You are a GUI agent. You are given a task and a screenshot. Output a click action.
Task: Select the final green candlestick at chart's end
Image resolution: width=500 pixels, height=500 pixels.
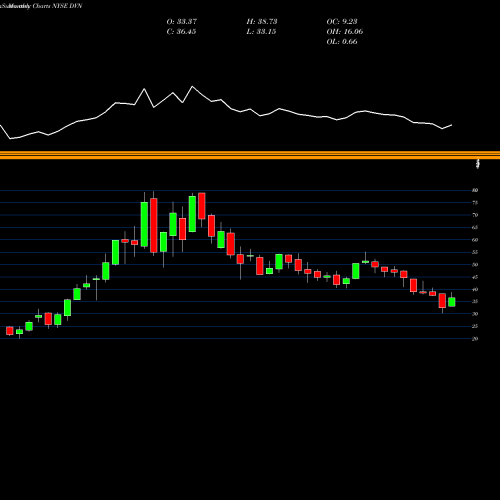click(452, 302)
